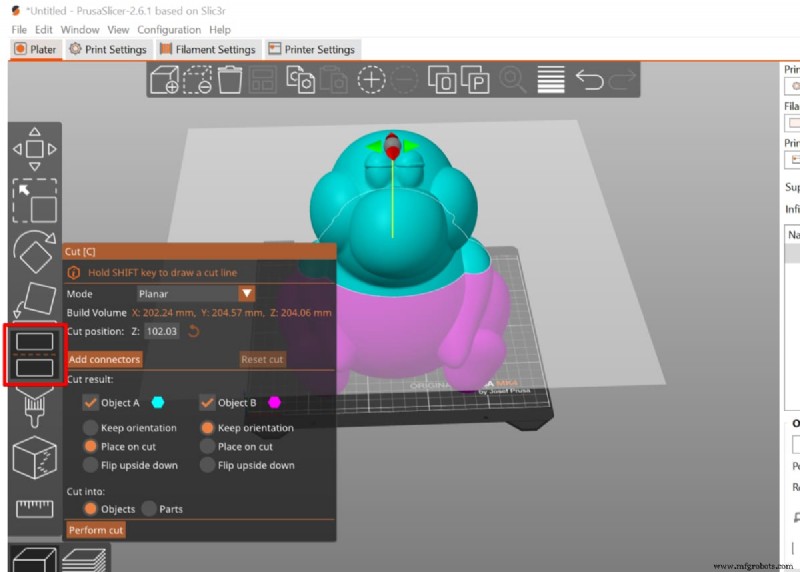Screen dimensions: 800x572
Task: Click the Undo arrow icon
Action: [x=589, y=80]
